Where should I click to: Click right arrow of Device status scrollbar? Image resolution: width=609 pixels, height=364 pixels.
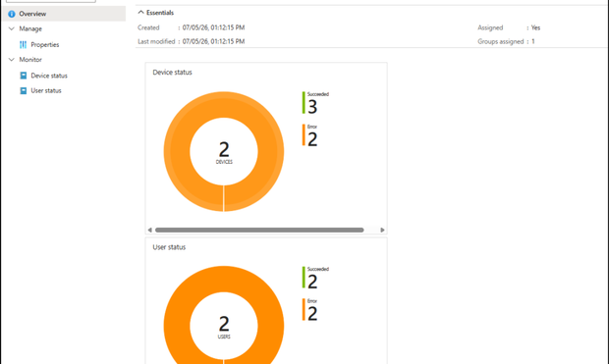click(382, 231)
